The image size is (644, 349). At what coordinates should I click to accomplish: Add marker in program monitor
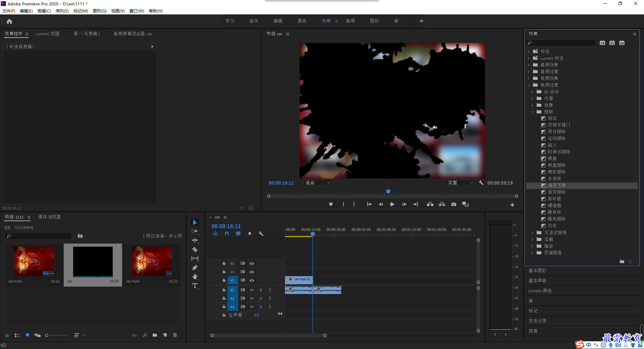(x=331, y=204)
